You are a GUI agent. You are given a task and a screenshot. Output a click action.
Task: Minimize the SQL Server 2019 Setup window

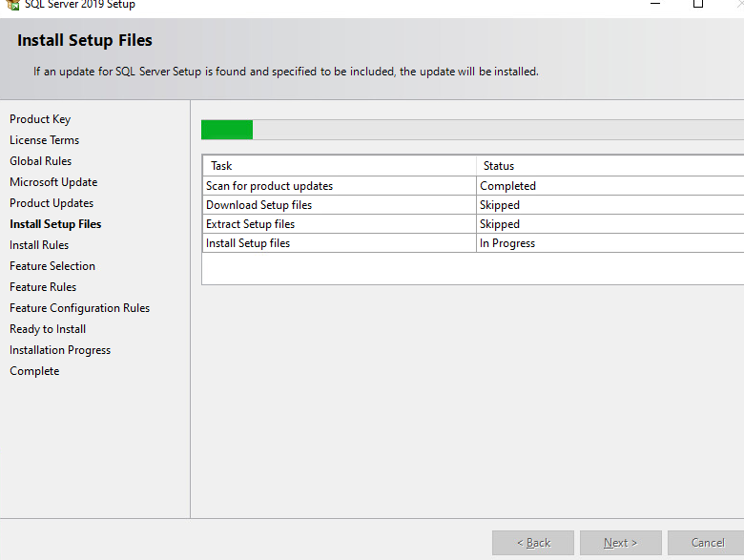tap(655, 4)
